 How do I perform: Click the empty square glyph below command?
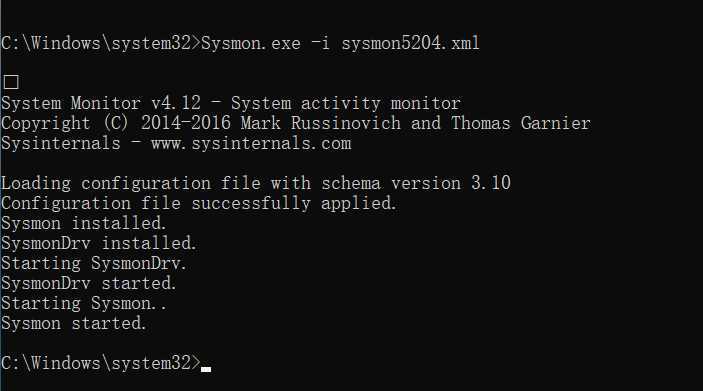[11, 82]
